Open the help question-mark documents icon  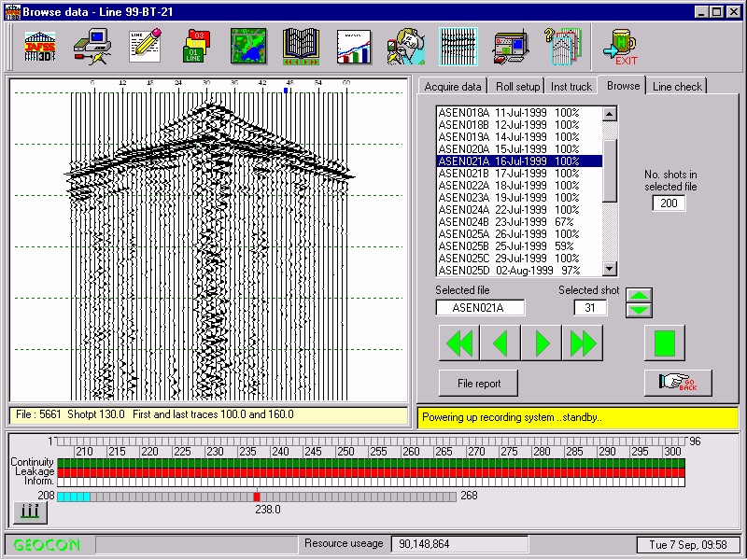coord(563,47)
